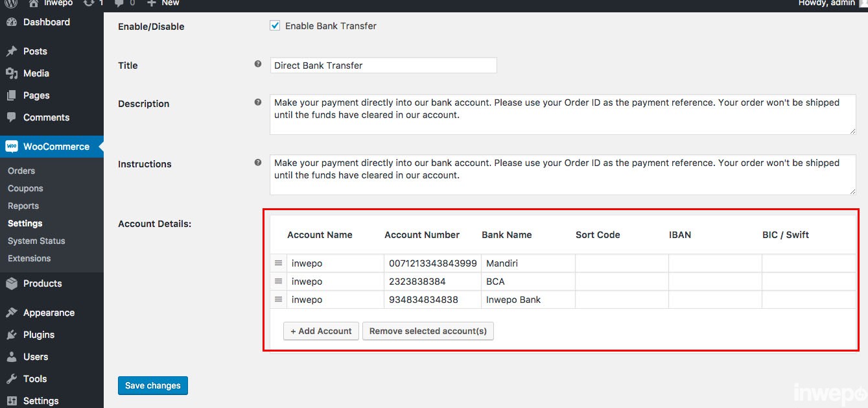Select the Media library icon
This screenshot has width=868, height=408.
[13, 73]
